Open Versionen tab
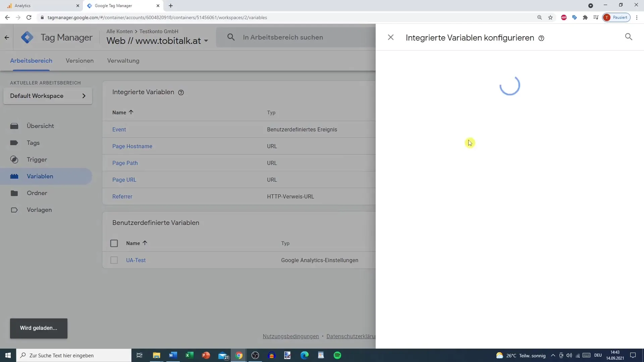Screen dimensions: 644x362 79,61
